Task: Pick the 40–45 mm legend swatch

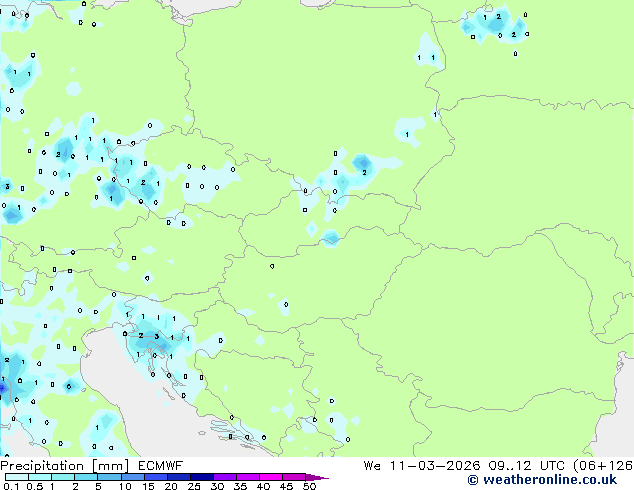Action: (270, 477)
